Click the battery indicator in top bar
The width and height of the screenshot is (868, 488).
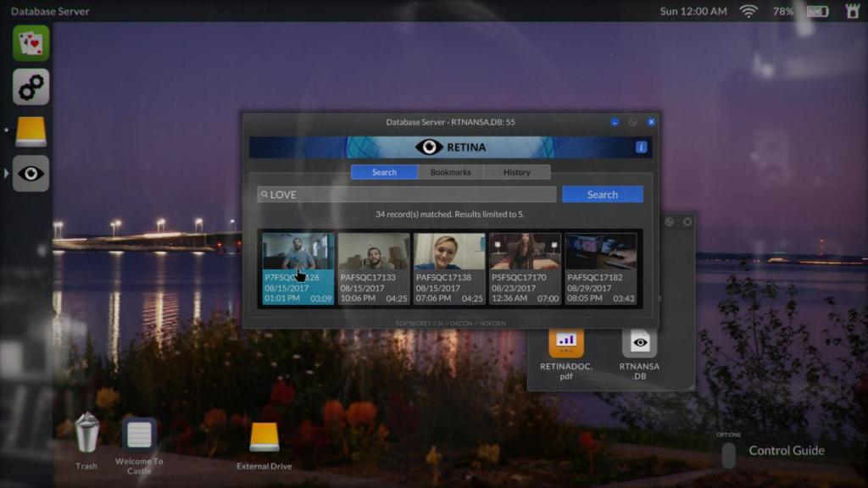point(817,11)
